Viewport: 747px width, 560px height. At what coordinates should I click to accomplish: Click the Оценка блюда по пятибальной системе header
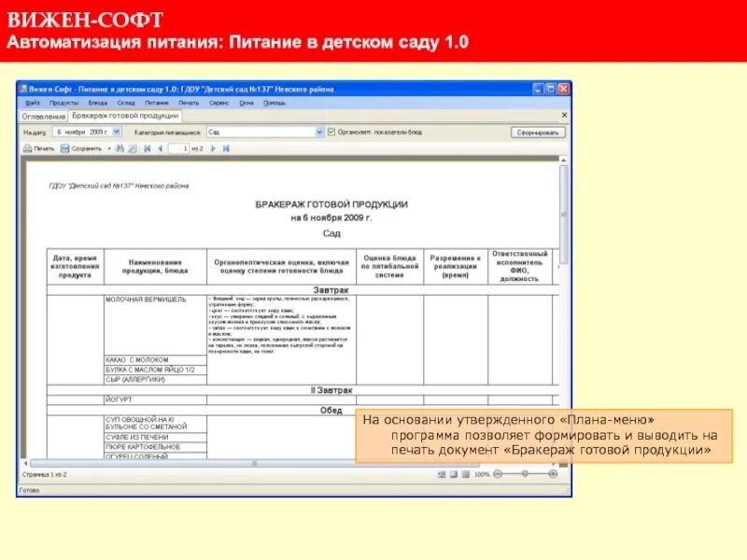(x=389, y=267)
